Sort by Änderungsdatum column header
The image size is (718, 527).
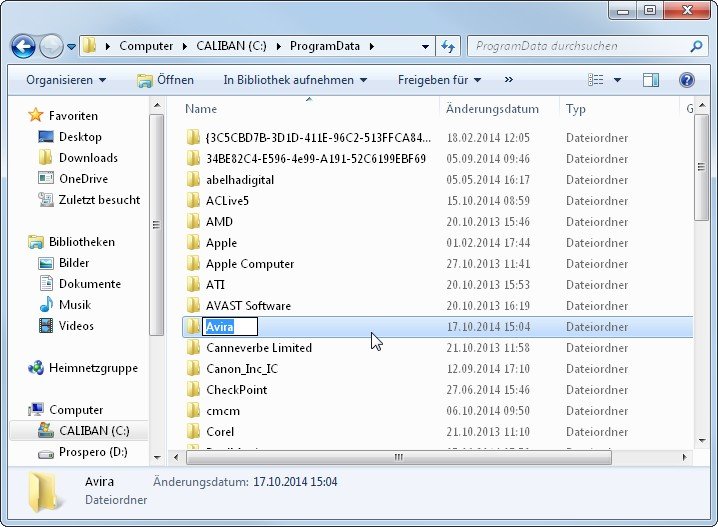point(492,109)
